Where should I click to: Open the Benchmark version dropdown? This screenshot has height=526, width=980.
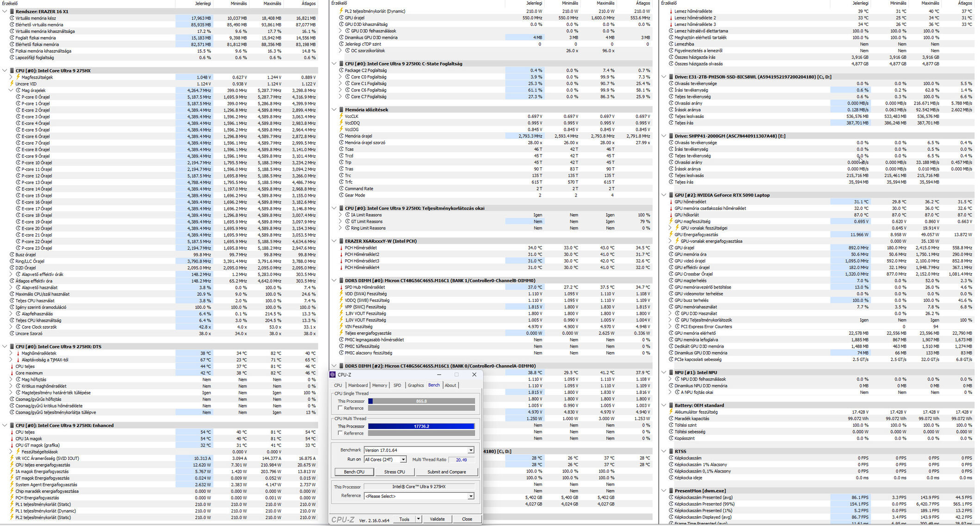470,450
